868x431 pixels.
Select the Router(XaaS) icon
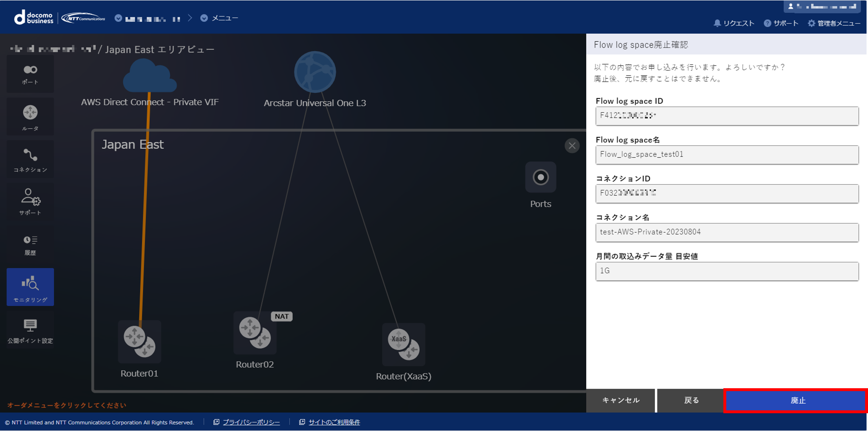[404, 345]
